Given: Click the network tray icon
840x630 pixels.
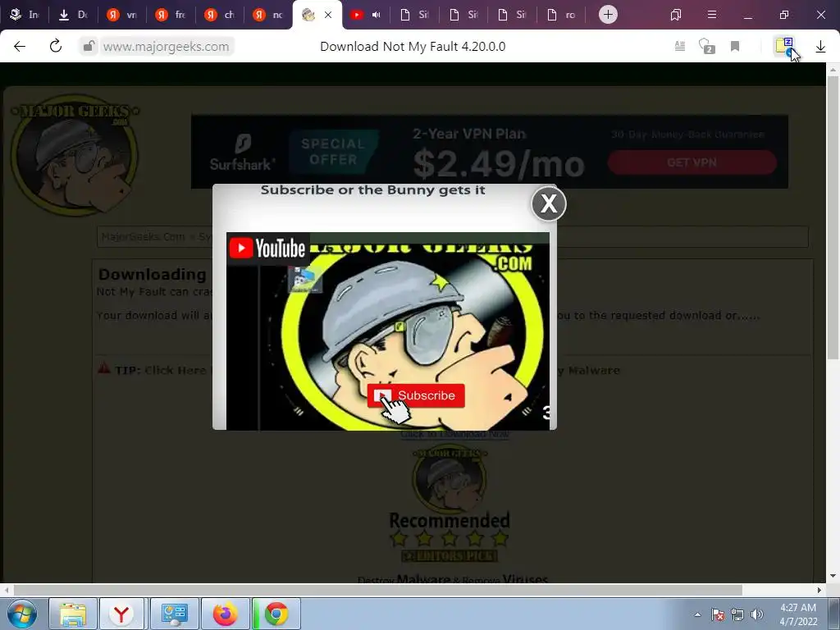Looking at the screenshot, I should pos(737,614).
